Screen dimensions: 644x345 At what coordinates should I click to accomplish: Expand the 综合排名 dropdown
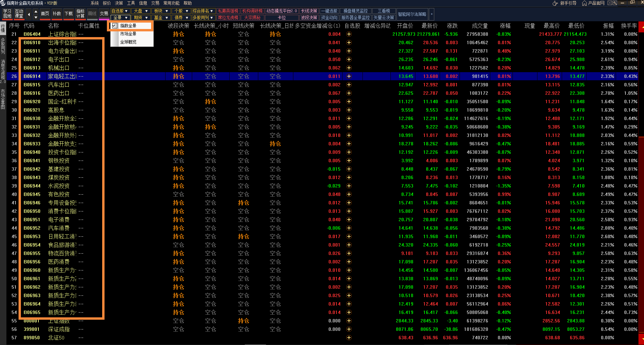(203, 11)
